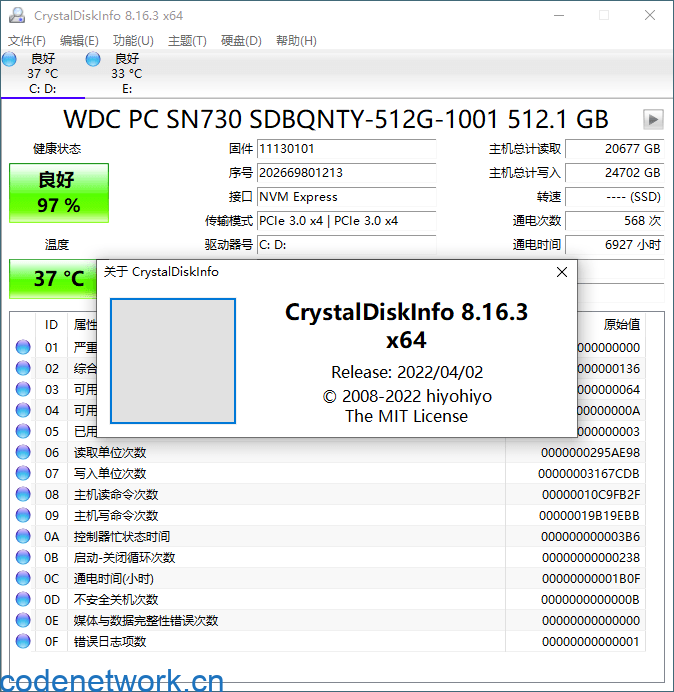Click rotation rate value ---- (SSD)
This screenshot has width=674, height=692.
pyautogui.click(x=614, y=197)
